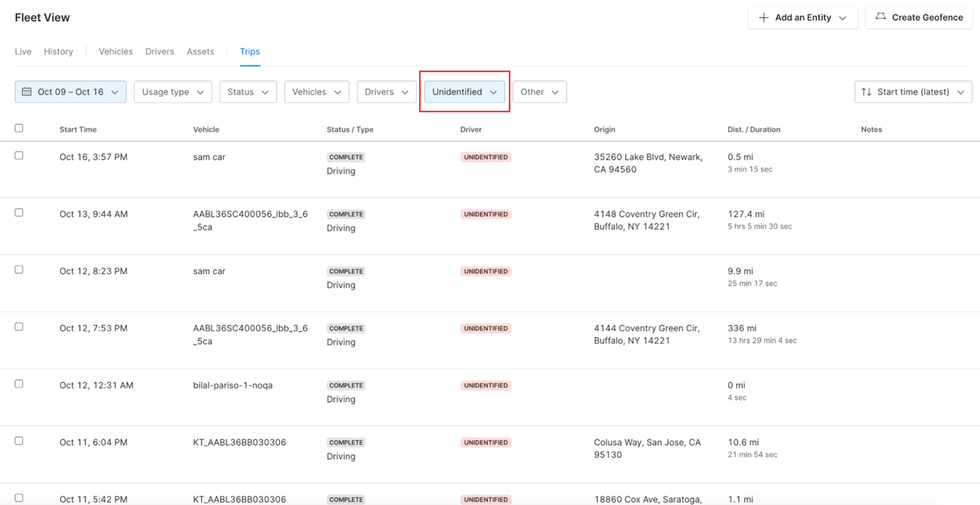Click UNIDENTIFIED badge for Oct 12, 12:31 AM trip
The image size is (980, 505).
pos(485,385)
